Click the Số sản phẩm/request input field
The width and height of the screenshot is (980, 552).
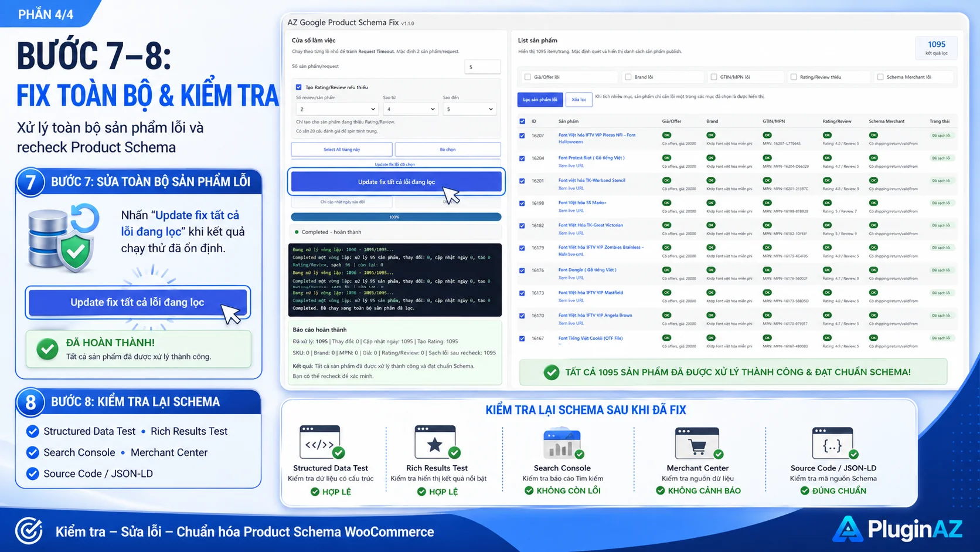coord(483,67)
